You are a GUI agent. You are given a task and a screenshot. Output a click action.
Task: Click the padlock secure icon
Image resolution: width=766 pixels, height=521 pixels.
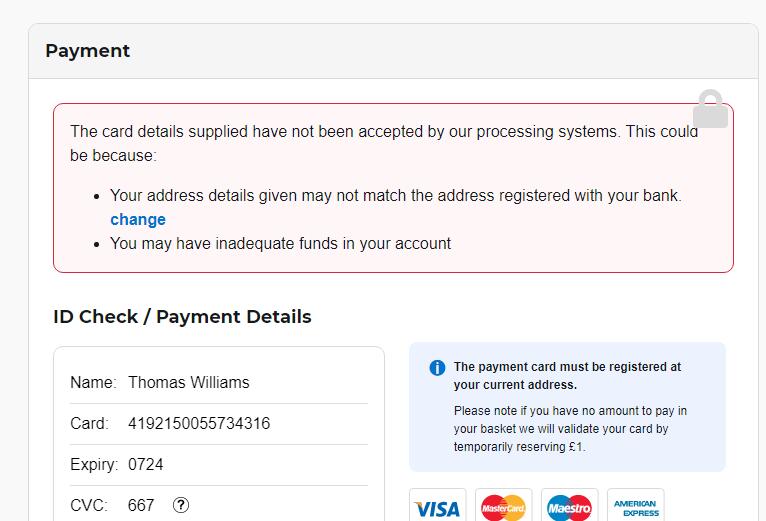pyautogui.click(x=710, y=109)
